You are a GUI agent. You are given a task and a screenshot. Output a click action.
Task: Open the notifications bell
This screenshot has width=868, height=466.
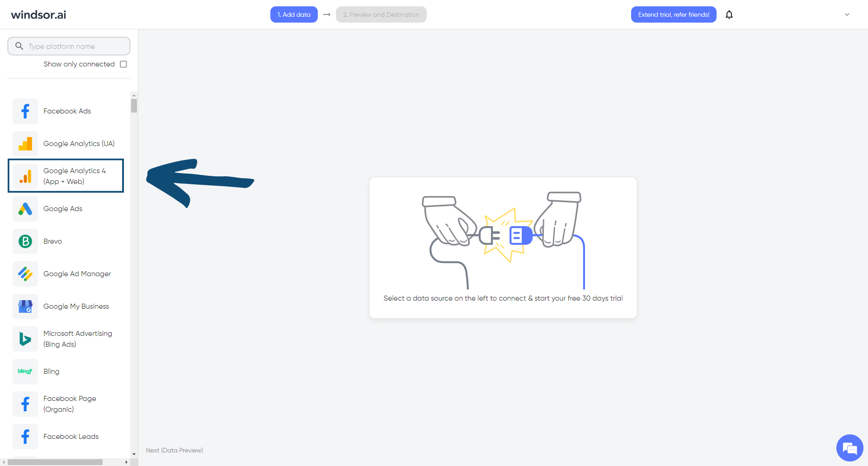click(x=729, y=14)
